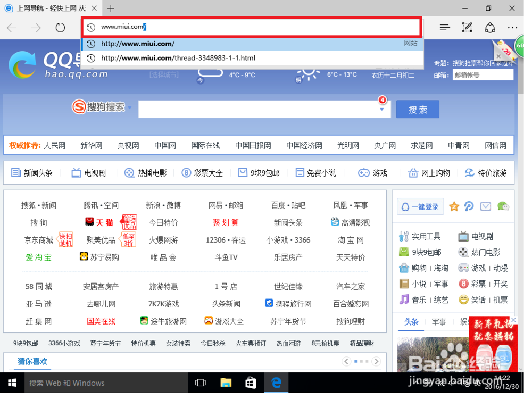Click the QQ空间 star icon in the login panel
This screenshot has height=399, width=532.
(454, 206)
